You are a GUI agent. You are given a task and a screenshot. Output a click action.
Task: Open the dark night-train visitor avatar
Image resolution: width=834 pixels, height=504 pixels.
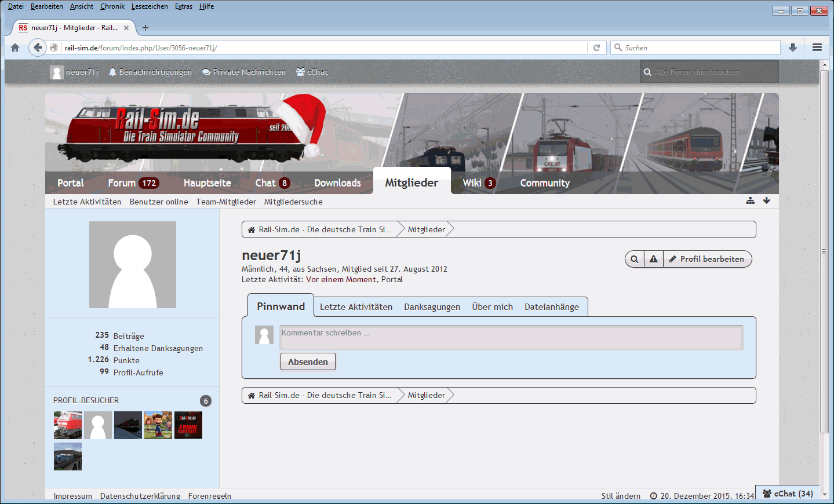click(128, 425)
